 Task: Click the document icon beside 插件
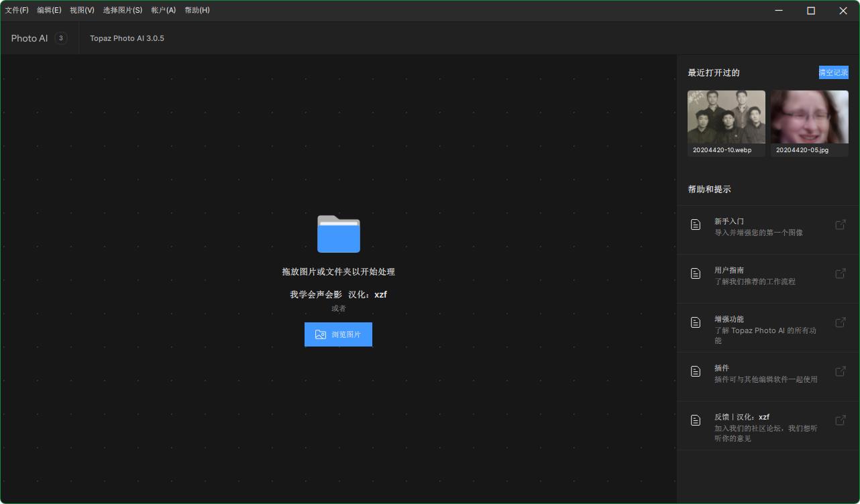tap(696, 371)
